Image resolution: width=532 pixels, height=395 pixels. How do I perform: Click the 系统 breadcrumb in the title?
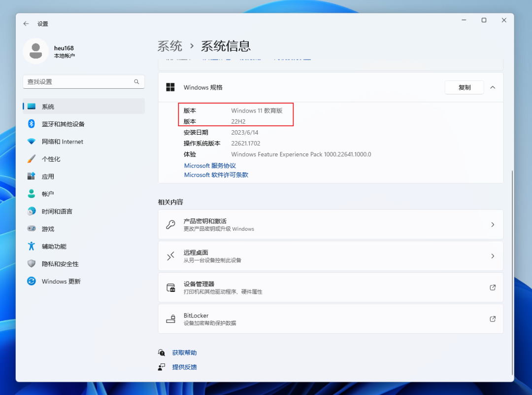(x=170, y=46)
